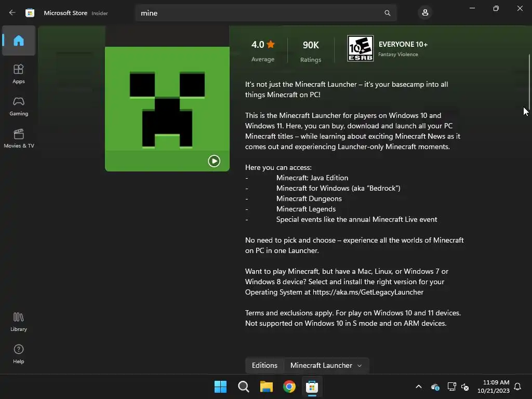This screenshot has height=399, width=532.
Task: Click the 'Minecraft Dungeons' list line
Action: point(309,198)
